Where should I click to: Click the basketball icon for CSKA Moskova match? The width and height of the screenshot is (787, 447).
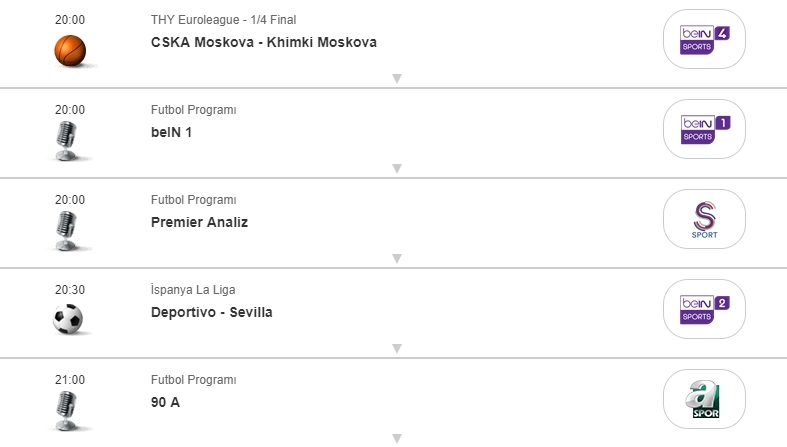pyautogui.click(x=70, y=50)
